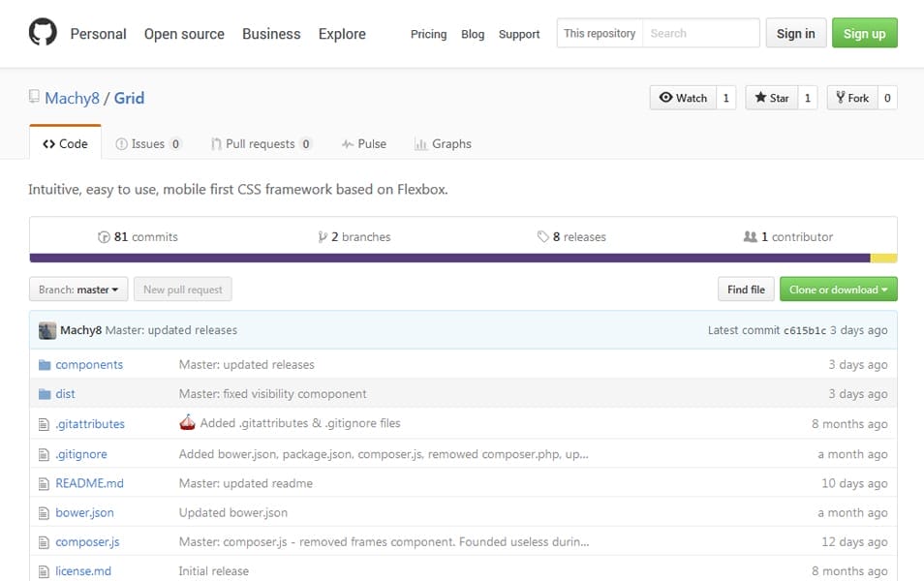The image size is (924, 581).
Task: View the 1 contributor link
Action: point(787,237)
